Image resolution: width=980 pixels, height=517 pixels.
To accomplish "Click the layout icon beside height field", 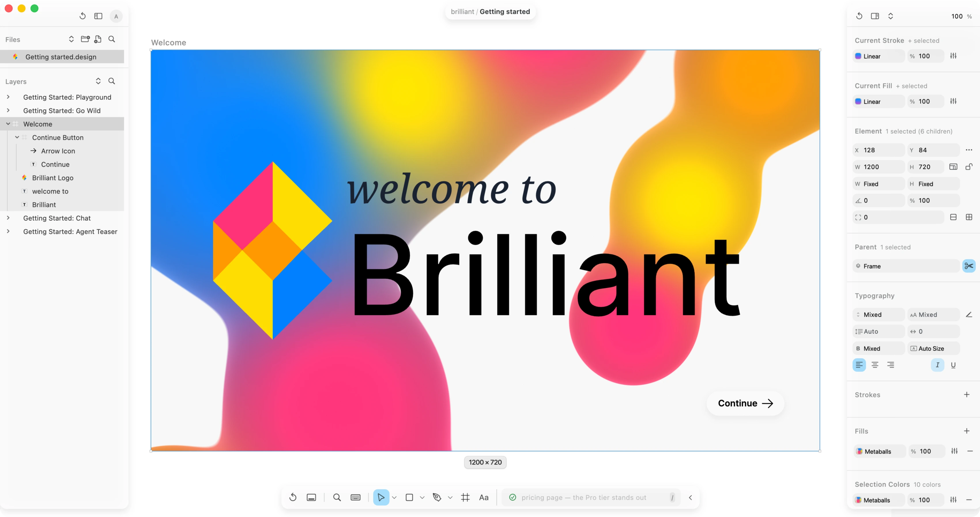I will 953,166.
